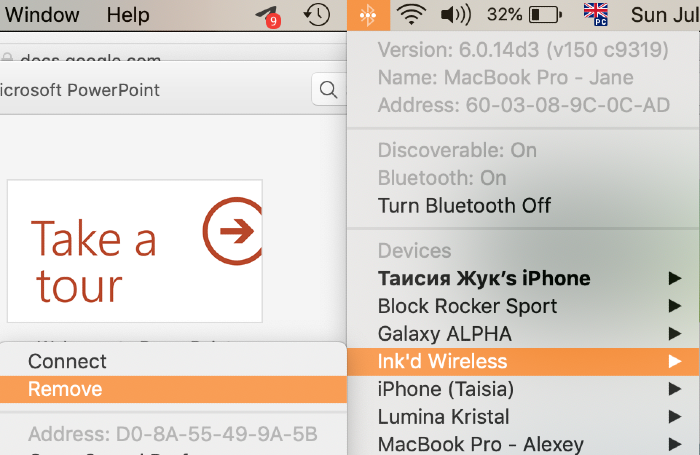Click the Name: MacBook Pro - Jane line
The height and width of the screenshot is (455, 700).
(505, 77)
